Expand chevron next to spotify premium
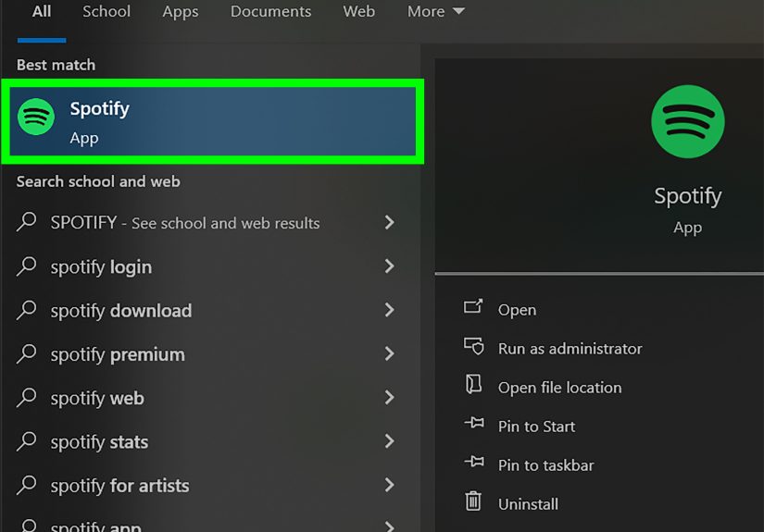This screenshot has width=764, height=532. (389, 353)
